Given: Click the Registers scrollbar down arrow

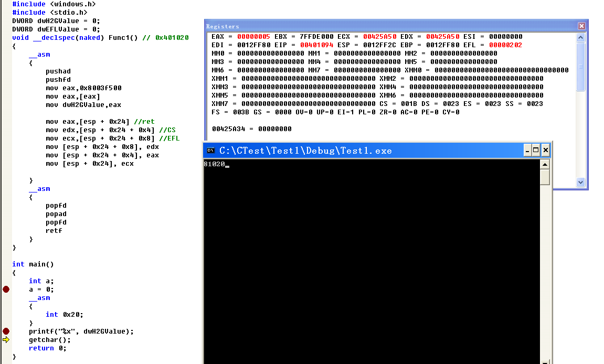Looking at the screenshot, I should tap(580, 182).
